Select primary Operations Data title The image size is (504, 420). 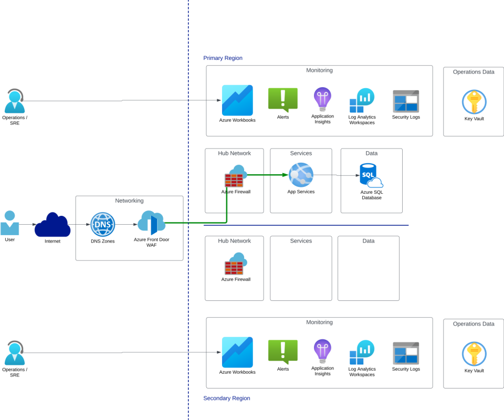click(474, 72)
